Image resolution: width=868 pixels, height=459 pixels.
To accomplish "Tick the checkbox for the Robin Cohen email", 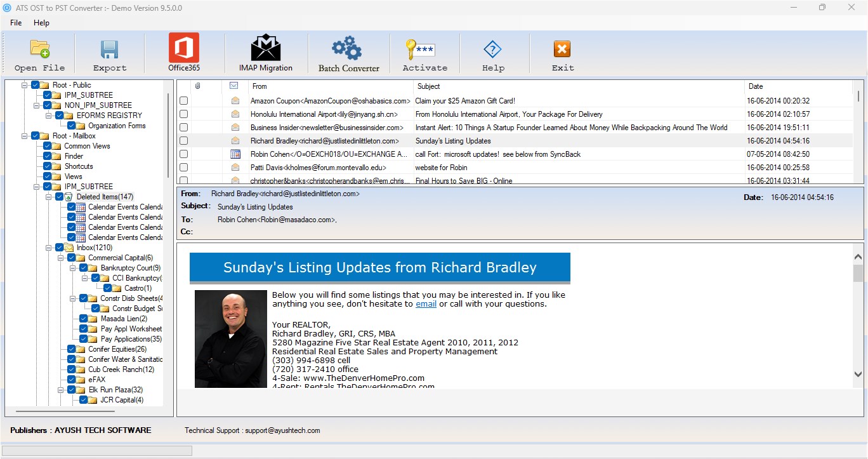I will pos(183,154).
